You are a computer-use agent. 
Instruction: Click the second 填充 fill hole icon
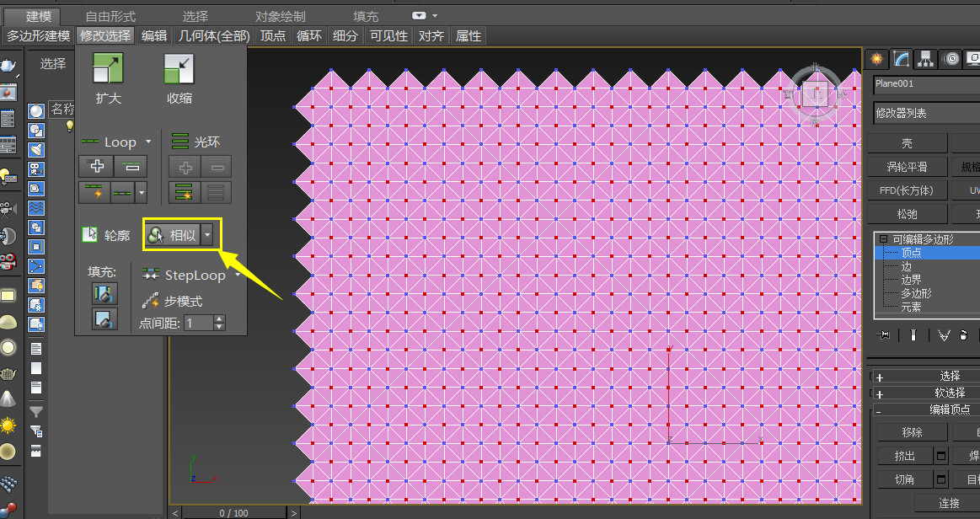[x=104, y=319]
